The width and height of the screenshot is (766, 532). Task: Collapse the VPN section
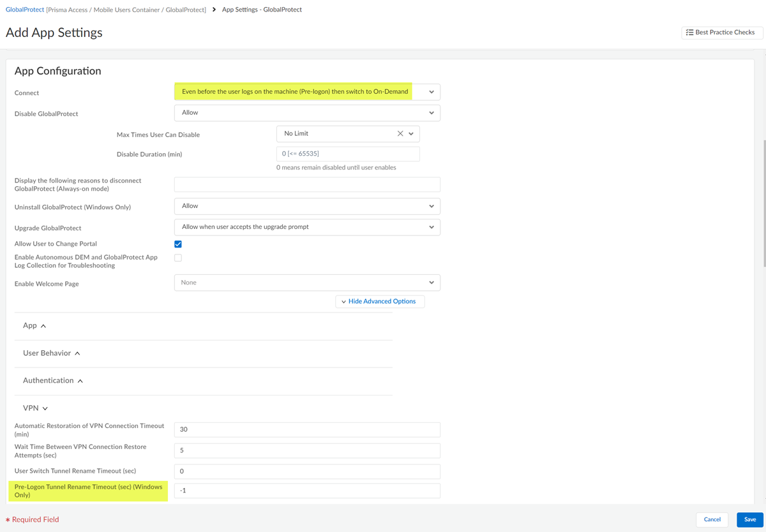(36, 408)
